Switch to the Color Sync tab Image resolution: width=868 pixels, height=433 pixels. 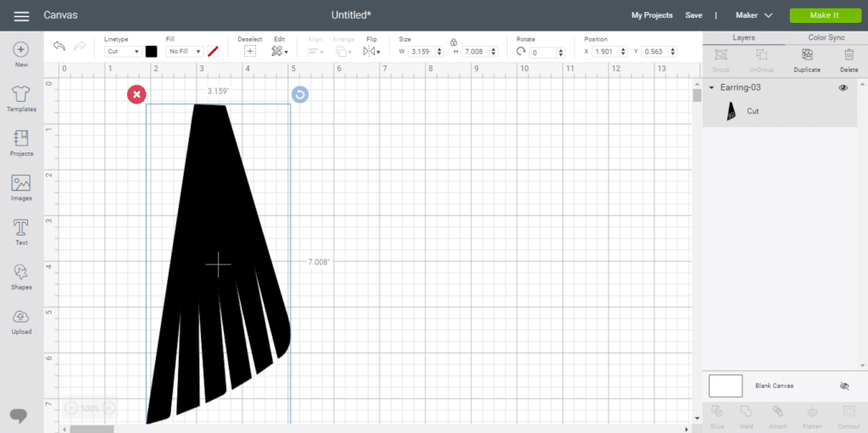pyautogui.click(x=826, y=38)
